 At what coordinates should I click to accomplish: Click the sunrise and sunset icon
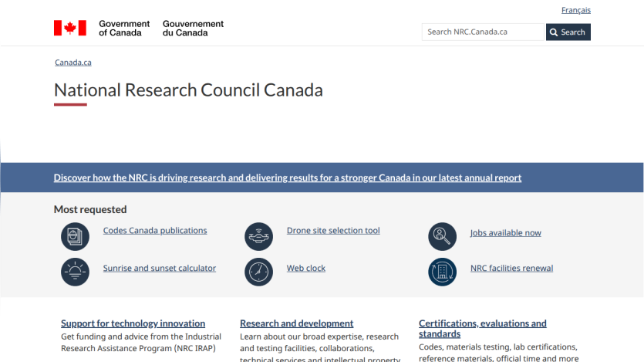tap(75, 272)
